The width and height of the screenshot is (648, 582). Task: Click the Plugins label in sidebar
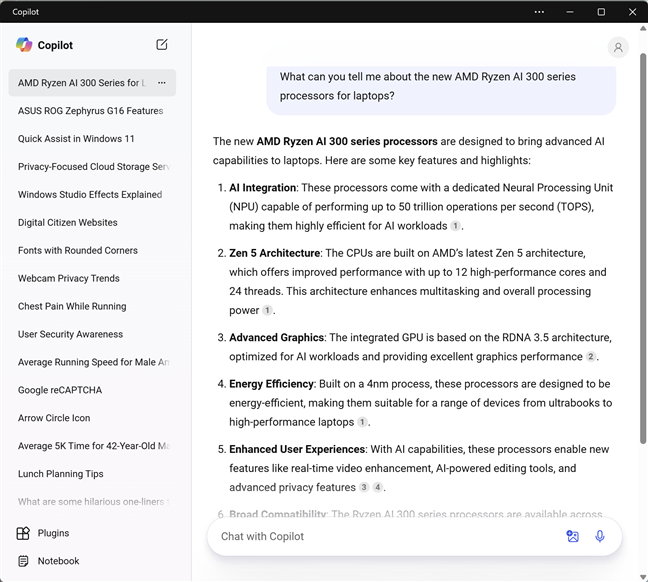53,533
